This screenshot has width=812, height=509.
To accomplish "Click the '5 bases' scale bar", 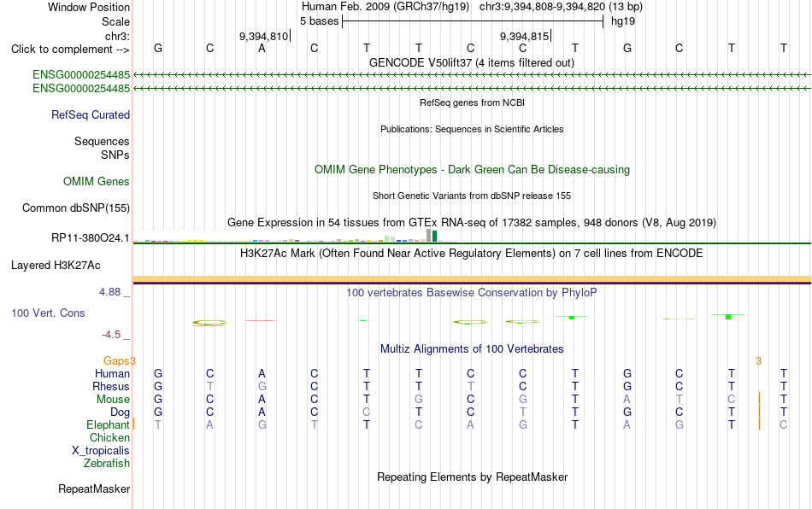I will [473, 21].
